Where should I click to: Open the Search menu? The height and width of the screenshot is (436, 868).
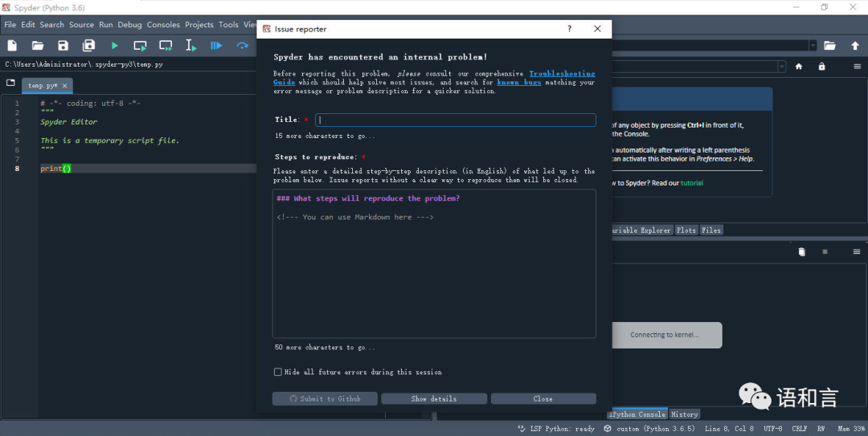[51, 24]
